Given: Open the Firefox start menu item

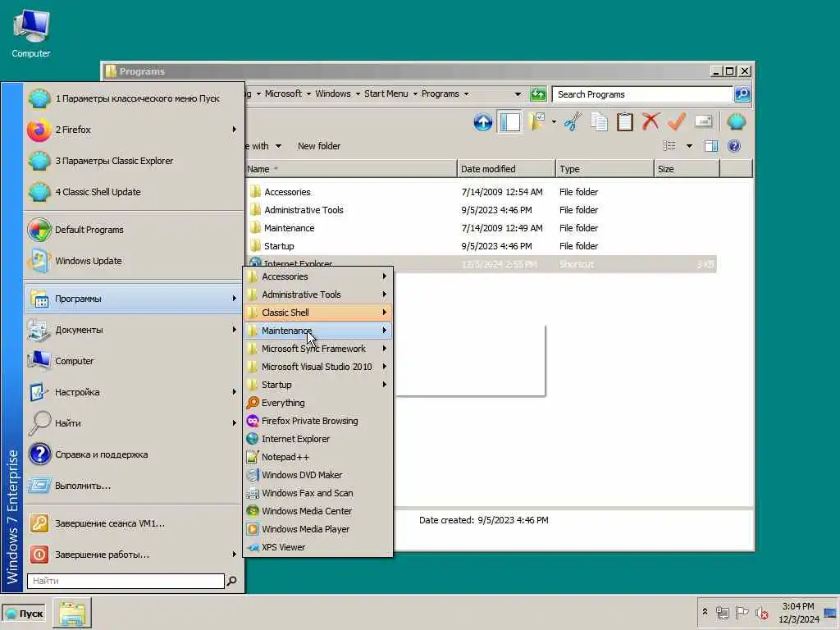Looking at the screenshot, I should tap(133, 130).
